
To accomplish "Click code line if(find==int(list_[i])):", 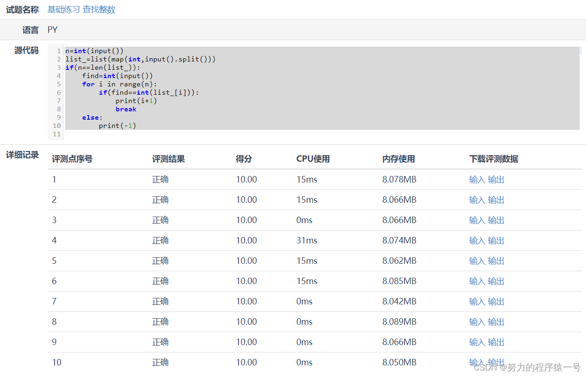I will point(149,92).
